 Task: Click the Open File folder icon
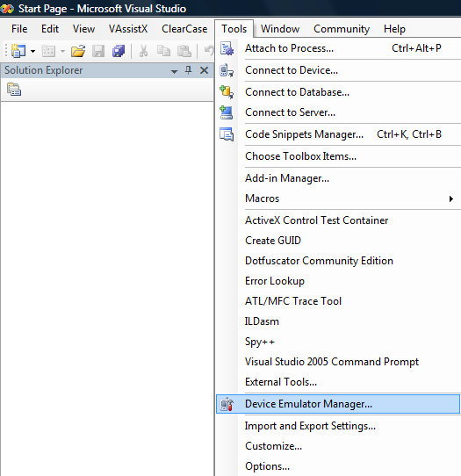click(78, 51)
